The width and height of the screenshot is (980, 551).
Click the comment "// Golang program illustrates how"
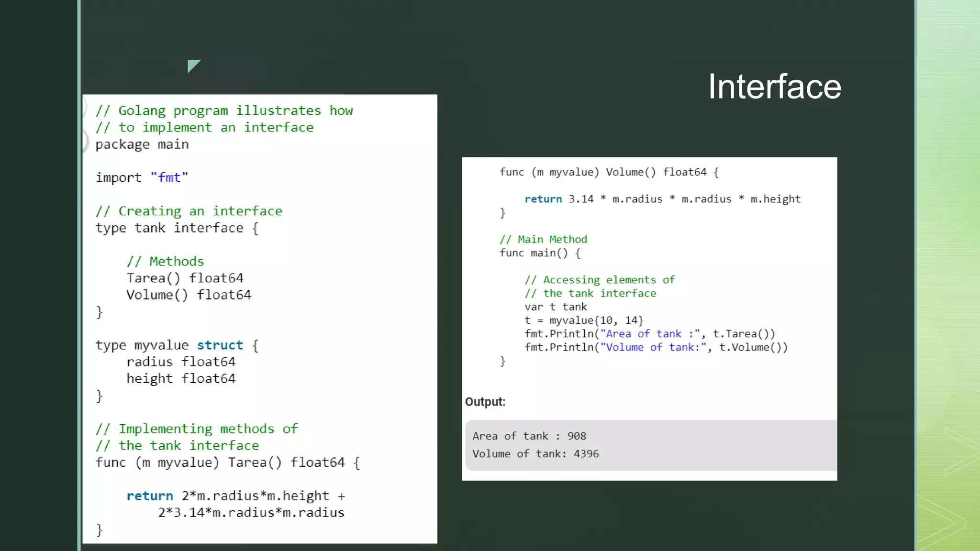click(224, 111)
